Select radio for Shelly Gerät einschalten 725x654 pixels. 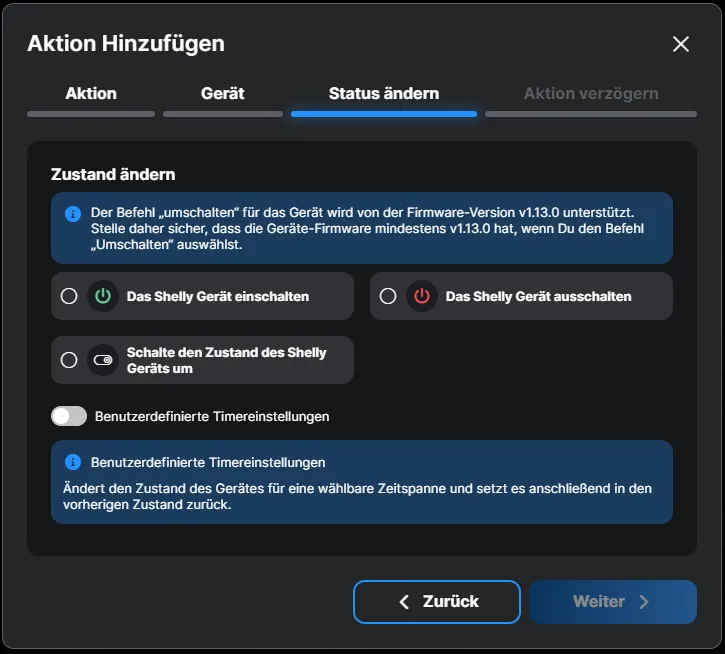coord(69,296)
